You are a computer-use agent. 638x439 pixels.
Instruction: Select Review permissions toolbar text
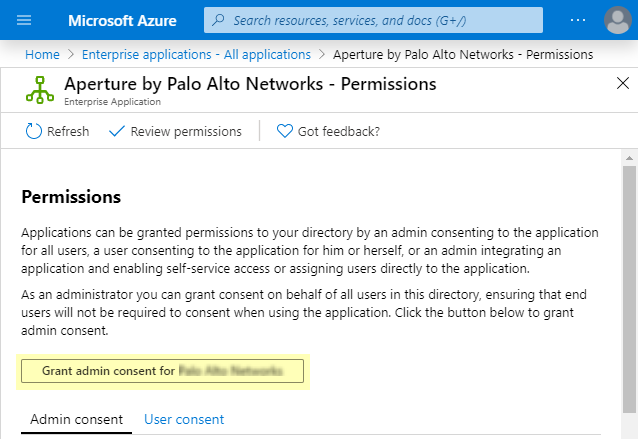click(186, 131)
